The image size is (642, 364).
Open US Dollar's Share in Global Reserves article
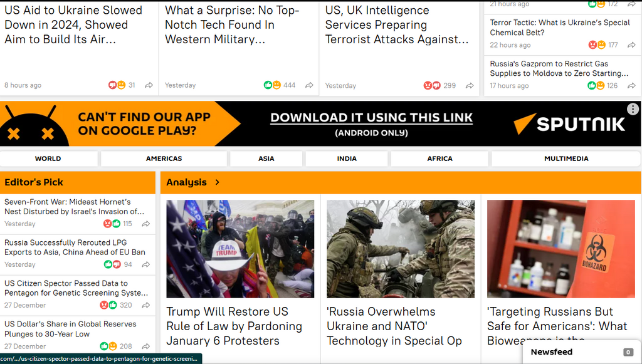[70, 329]
